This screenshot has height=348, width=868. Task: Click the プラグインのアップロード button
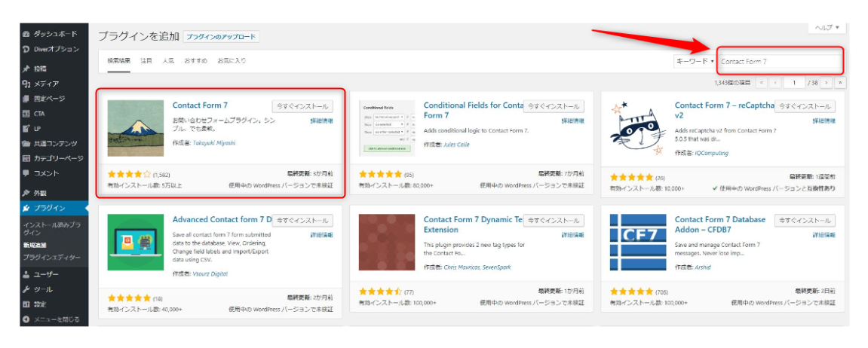click(x=221, y=37)
